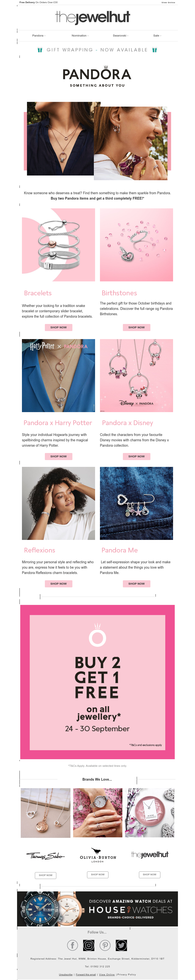
Task: Open the Sale menu item
Action: (x=157, y=35)
